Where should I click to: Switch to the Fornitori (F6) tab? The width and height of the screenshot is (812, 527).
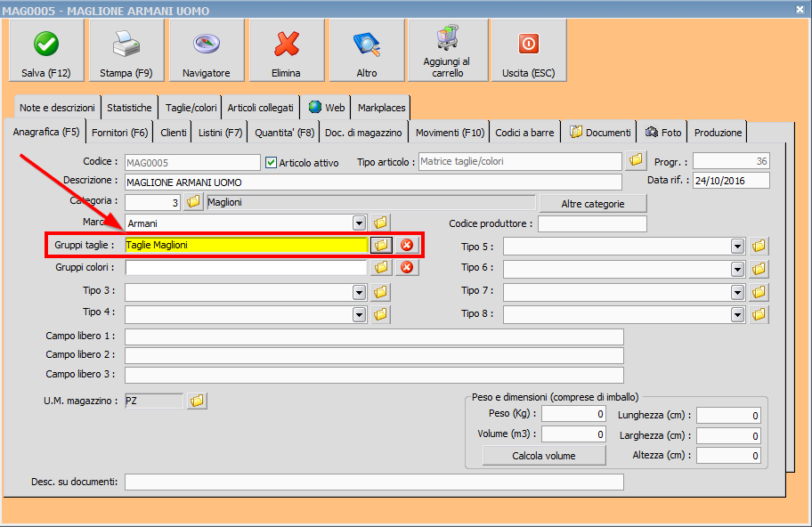(x=120, y=133)
